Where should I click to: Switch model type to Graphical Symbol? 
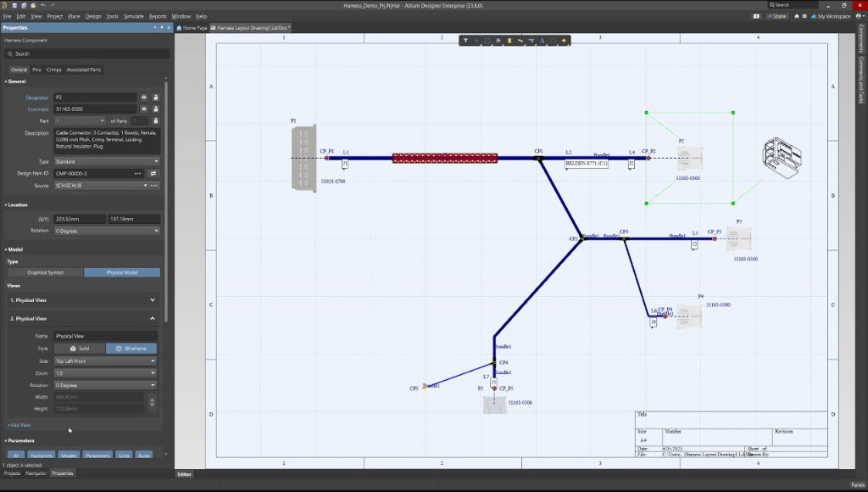46,272
